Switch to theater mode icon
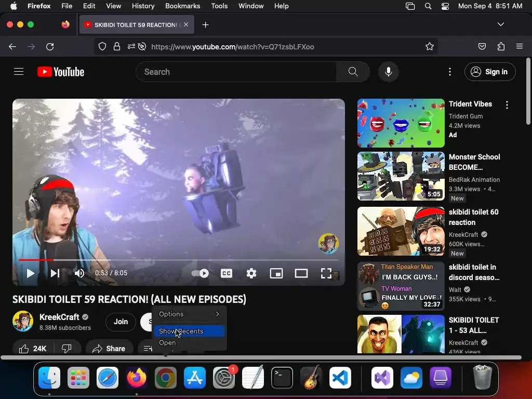532x399 pixels. (301, 273)
